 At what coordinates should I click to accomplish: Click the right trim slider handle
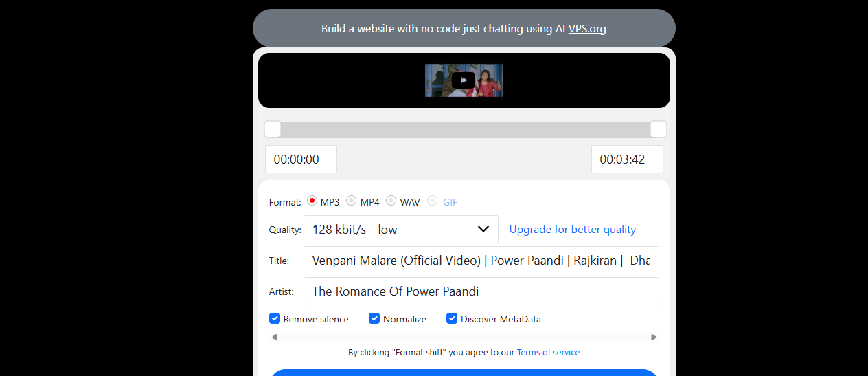click(658, 129)
